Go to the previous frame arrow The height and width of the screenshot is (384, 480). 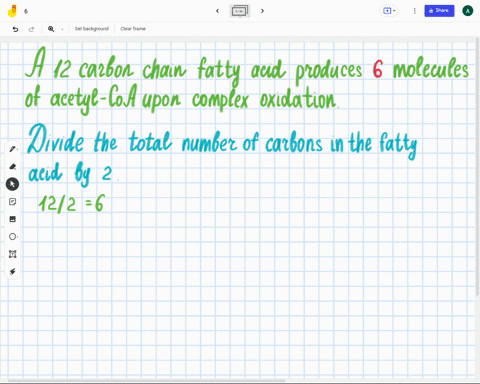click(217, 11)
